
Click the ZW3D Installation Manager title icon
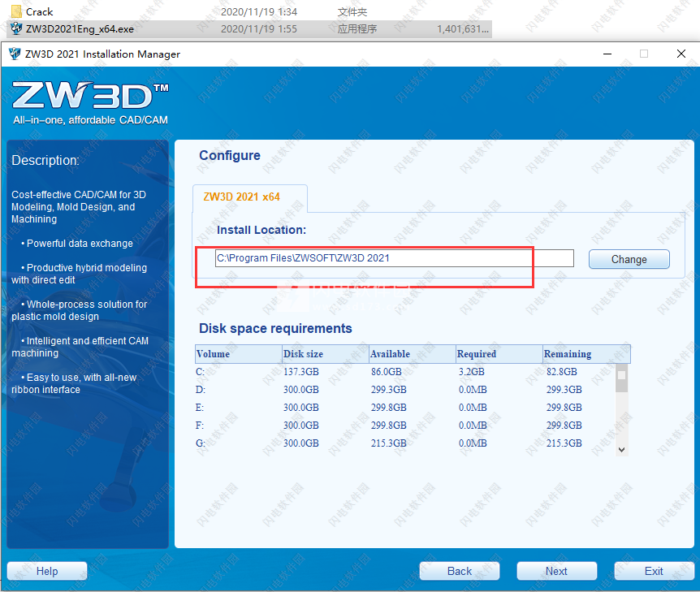click(x=15, y=54)
